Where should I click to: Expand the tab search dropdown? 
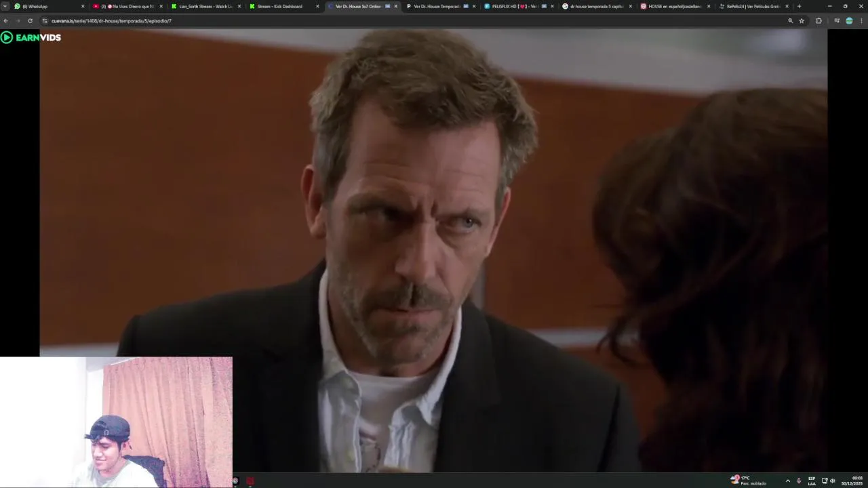coord(5,6)
